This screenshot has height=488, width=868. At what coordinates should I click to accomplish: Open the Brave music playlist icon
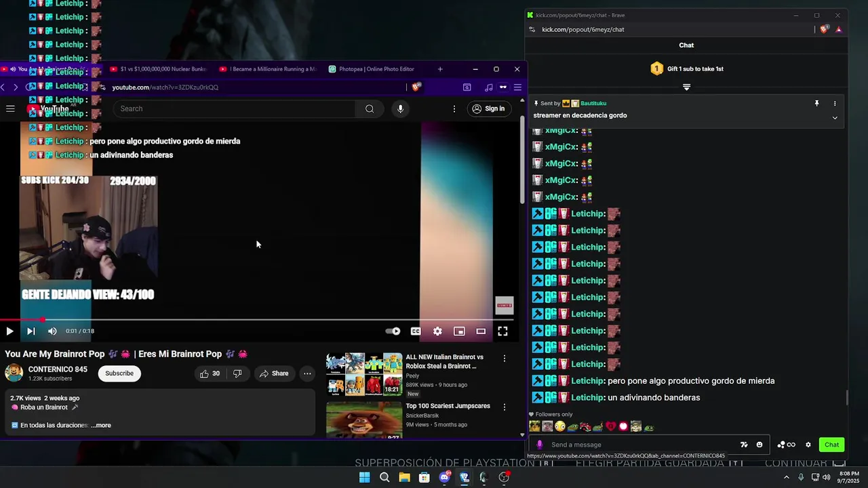(488, 87)
